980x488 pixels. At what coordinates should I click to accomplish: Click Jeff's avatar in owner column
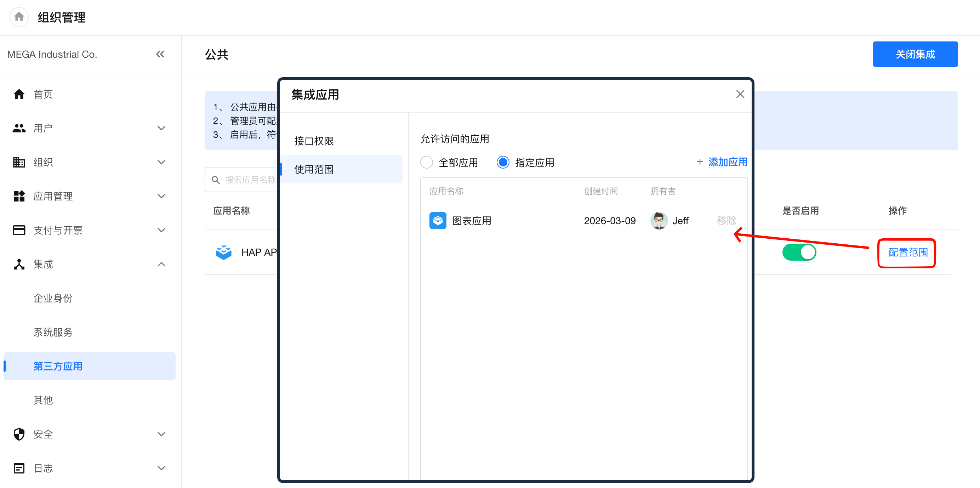coord(659,221)
